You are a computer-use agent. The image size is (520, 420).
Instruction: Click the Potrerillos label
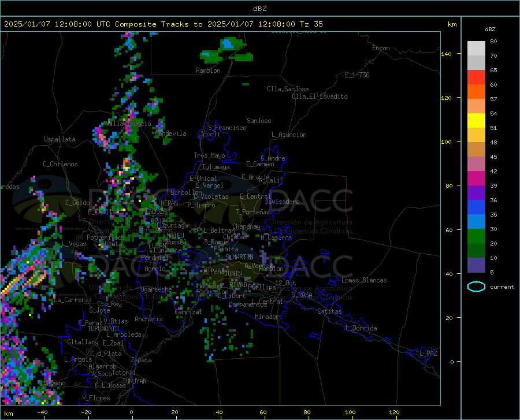pos(106,237)
